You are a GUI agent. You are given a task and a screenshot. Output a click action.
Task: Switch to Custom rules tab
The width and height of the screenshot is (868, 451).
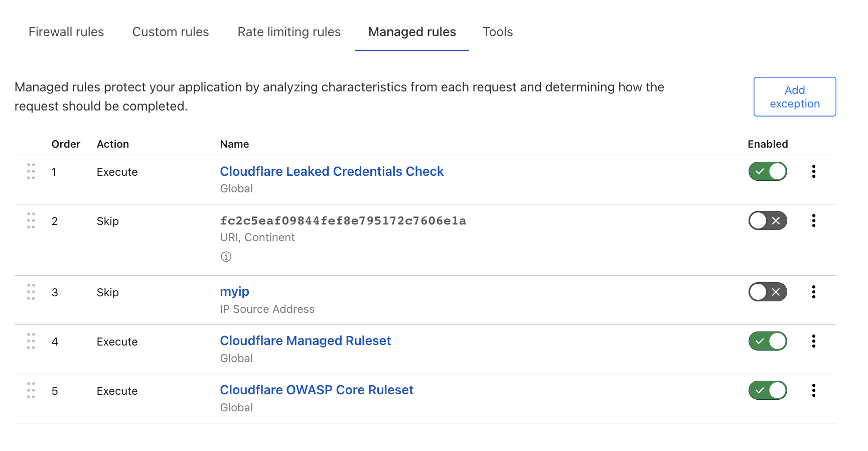[171, 32]
